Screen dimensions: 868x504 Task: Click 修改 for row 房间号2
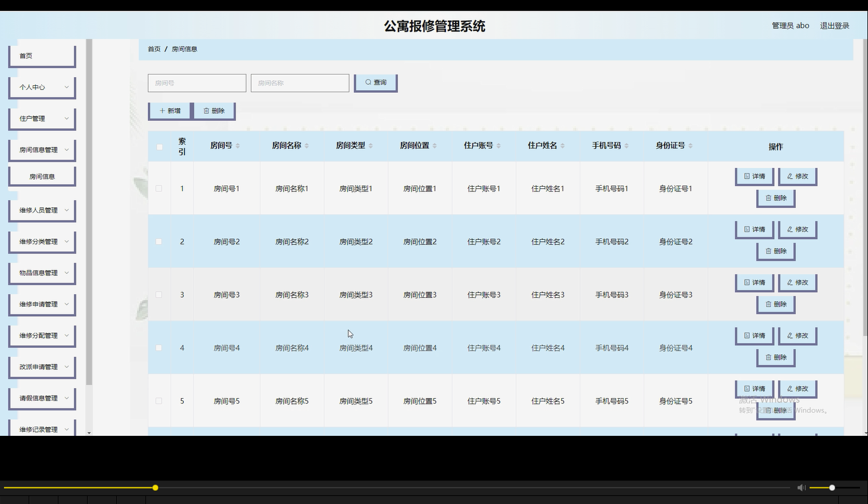[x=797, y=230]
